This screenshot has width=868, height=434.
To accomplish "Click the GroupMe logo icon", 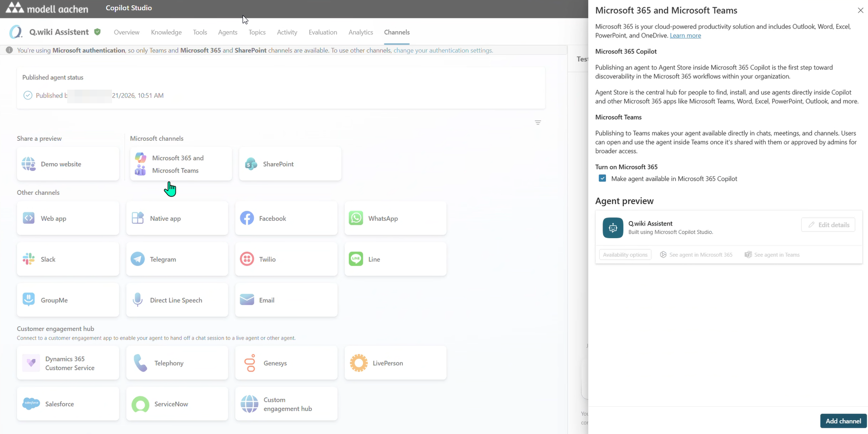I will tap(29, 300).
